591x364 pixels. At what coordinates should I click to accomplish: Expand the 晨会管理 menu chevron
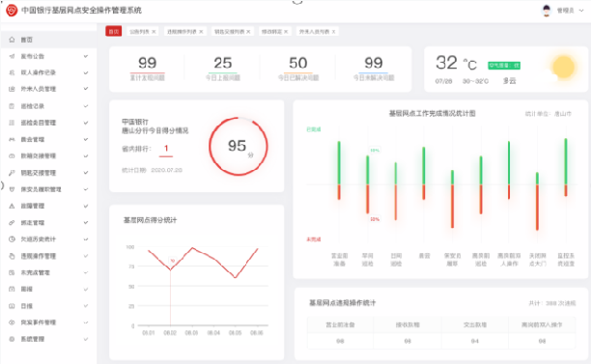point(86,139)
